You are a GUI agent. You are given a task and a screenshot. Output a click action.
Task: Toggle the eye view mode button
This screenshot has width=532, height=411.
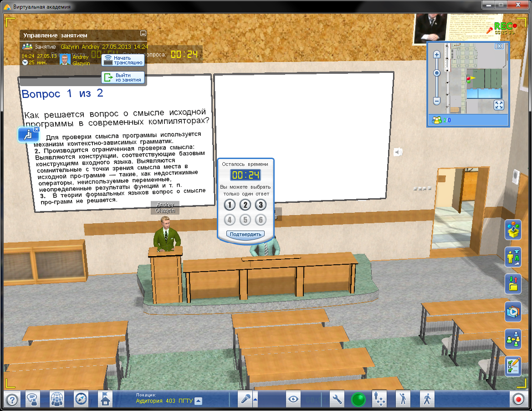coord(294,400)
